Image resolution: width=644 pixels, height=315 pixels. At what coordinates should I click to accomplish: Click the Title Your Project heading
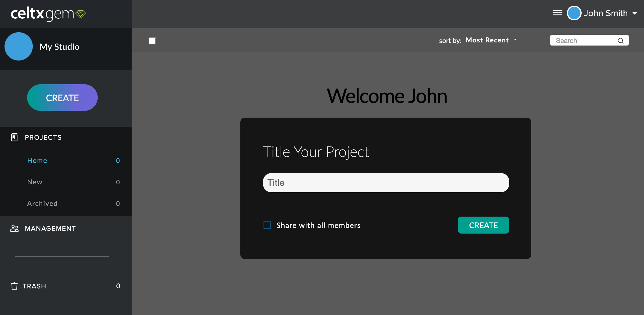[x=316, y=152]
